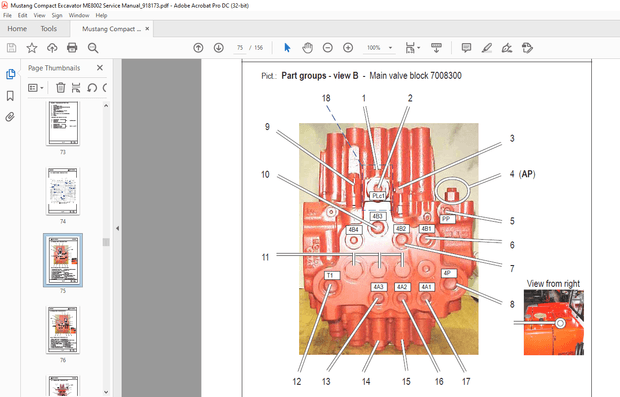
Task: Click the 100% zoom value field
Action: coord(374,48)
